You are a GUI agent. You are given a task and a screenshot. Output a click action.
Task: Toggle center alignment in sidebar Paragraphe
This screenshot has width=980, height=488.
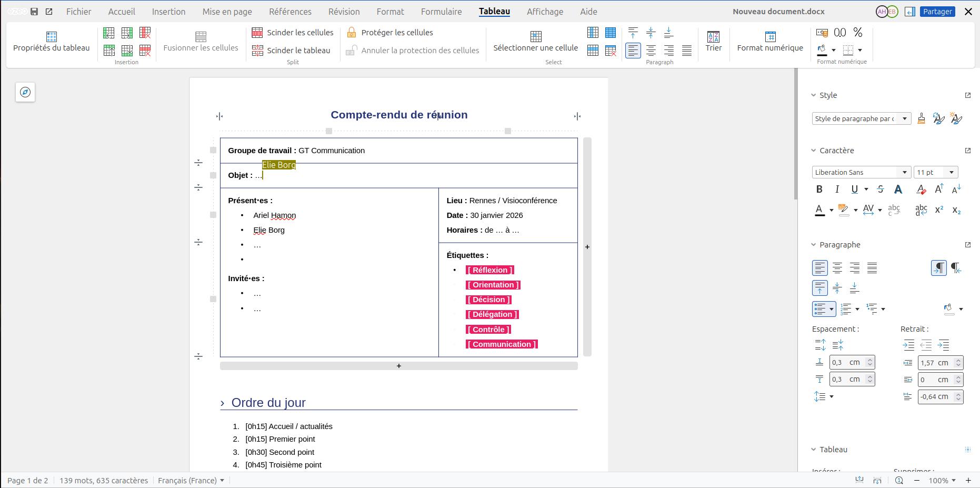837,268
